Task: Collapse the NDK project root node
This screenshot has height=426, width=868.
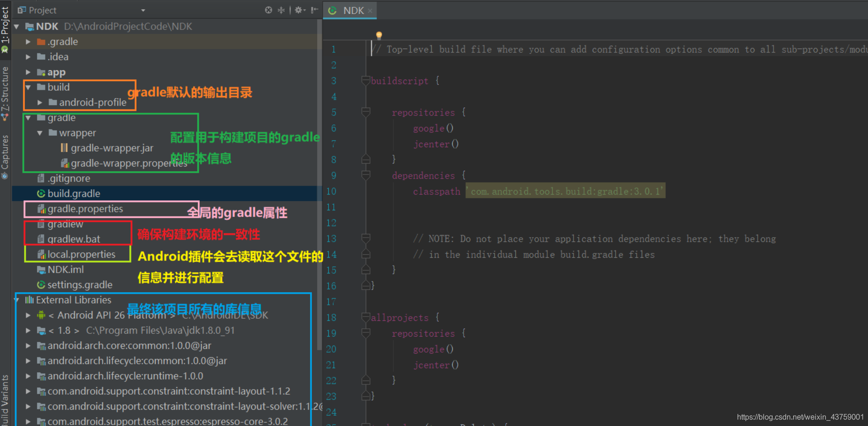Action: click(17, 27)
